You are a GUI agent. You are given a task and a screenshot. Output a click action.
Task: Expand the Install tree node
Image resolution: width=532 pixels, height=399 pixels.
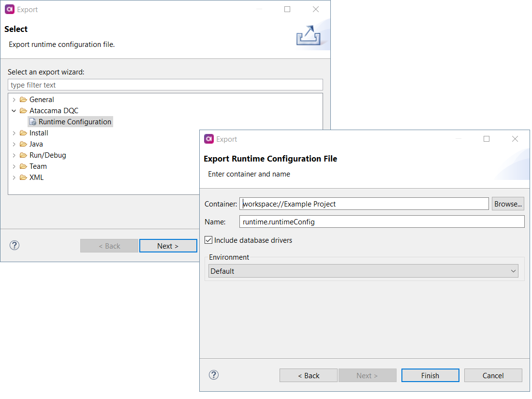pyautogui.click(x=14, y=133)
